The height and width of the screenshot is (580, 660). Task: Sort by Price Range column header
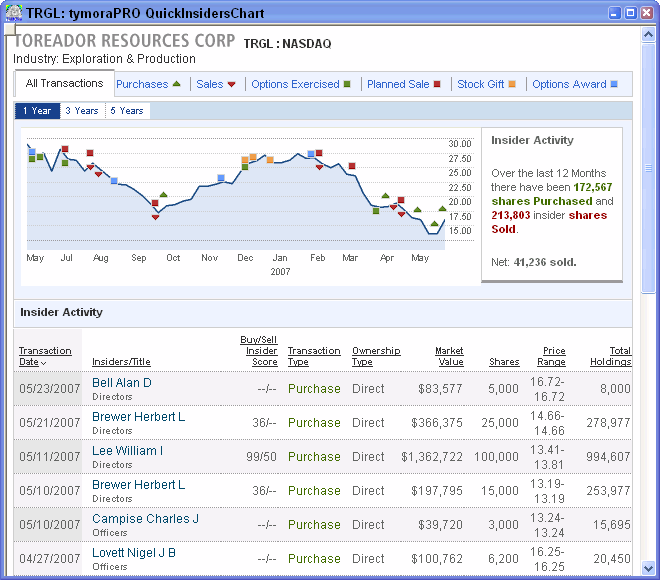[551, 356]
